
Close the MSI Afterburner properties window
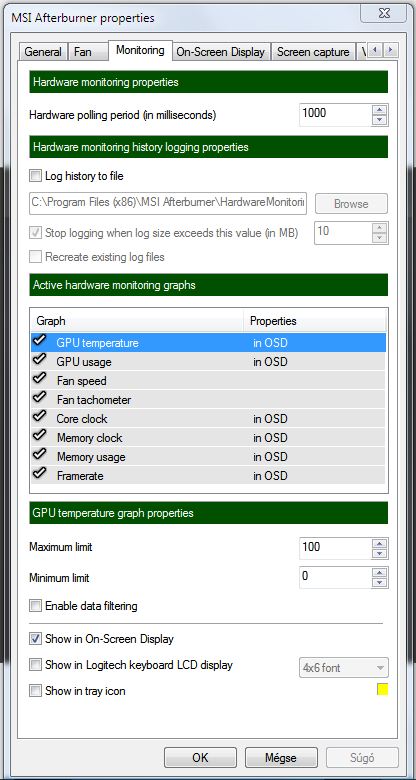point(384,14)
